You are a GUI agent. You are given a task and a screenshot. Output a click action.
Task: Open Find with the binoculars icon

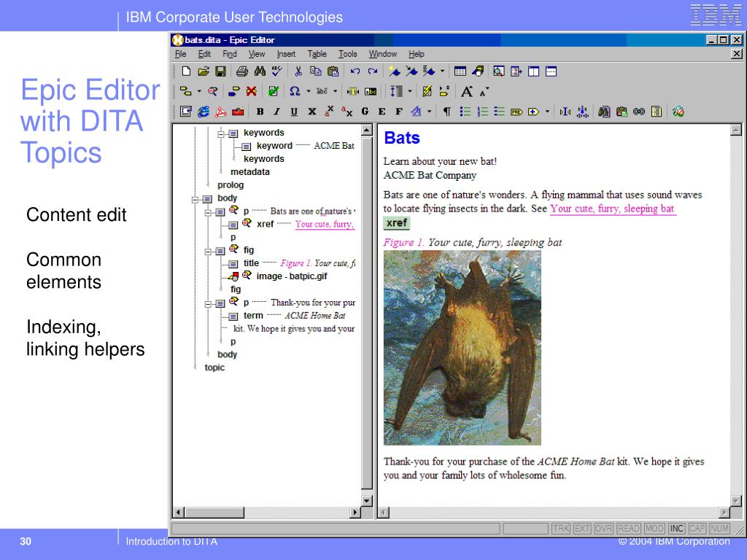click(260, 71)
